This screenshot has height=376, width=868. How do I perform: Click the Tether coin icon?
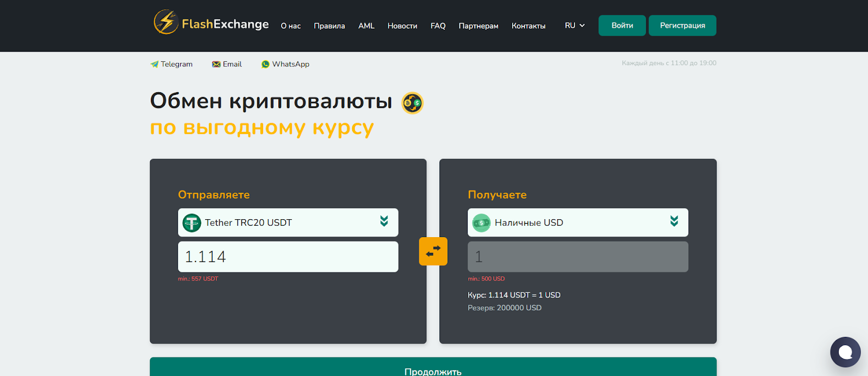coord(192,222)
